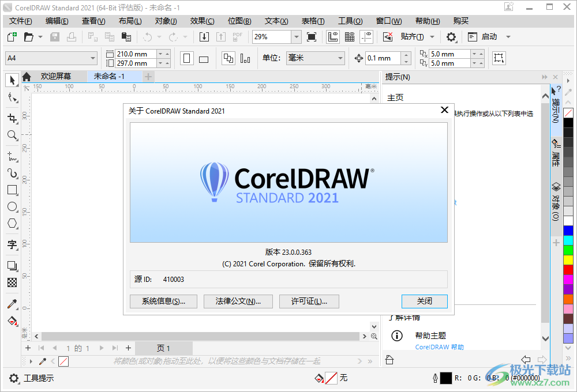Image resolution: width=577 pixels, height=392 pixels.
Task: Pick the Text tool
Action: point(12,245)
